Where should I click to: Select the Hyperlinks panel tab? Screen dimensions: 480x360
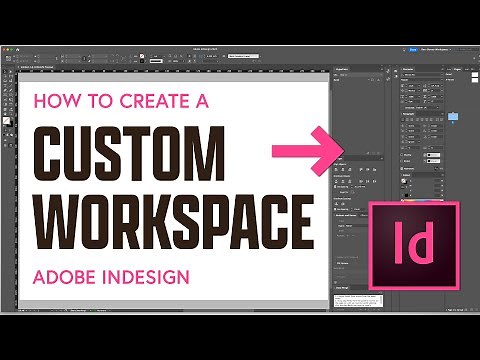(342, 69)
